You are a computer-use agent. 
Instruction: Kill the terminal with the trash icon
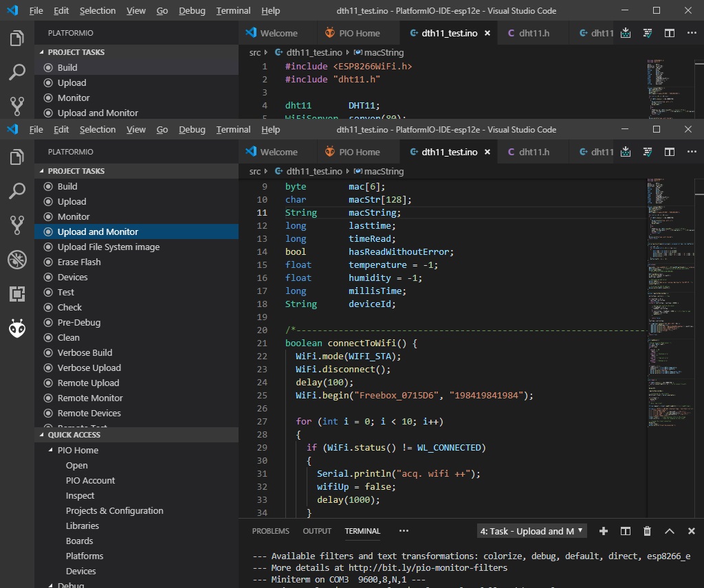(647, 531)
